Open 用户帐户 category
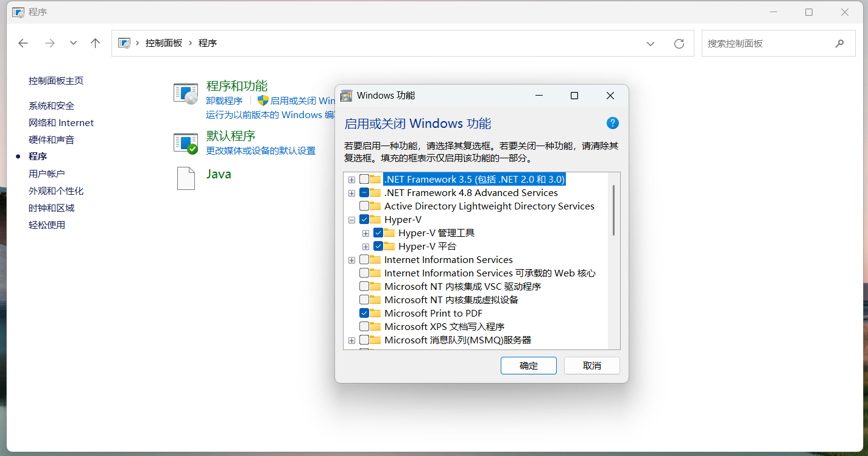 [x=47, y=174]
